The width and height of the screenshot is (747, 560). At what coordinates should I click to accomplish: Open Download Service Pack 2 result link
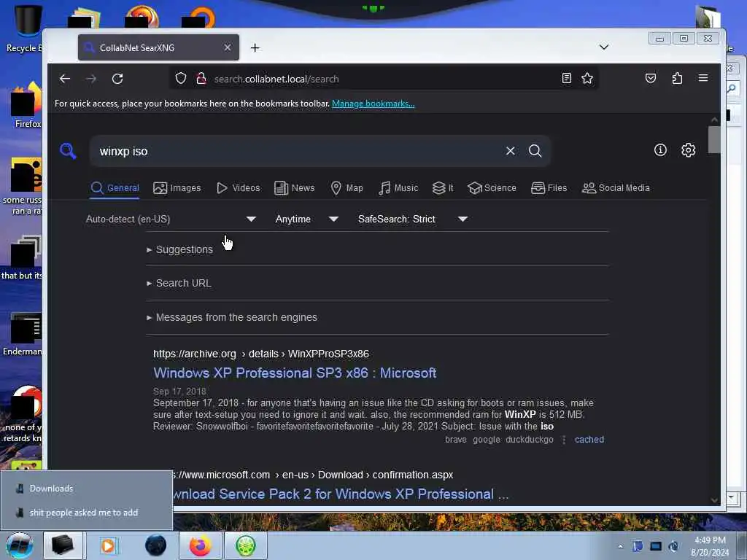(340, 494)
